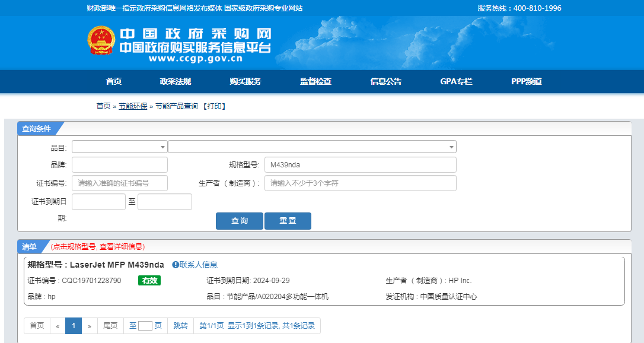Focus the 证书编号 certificate number field
Image resolution: width=644 pixels, height=343 pixels.
(120, 183)
